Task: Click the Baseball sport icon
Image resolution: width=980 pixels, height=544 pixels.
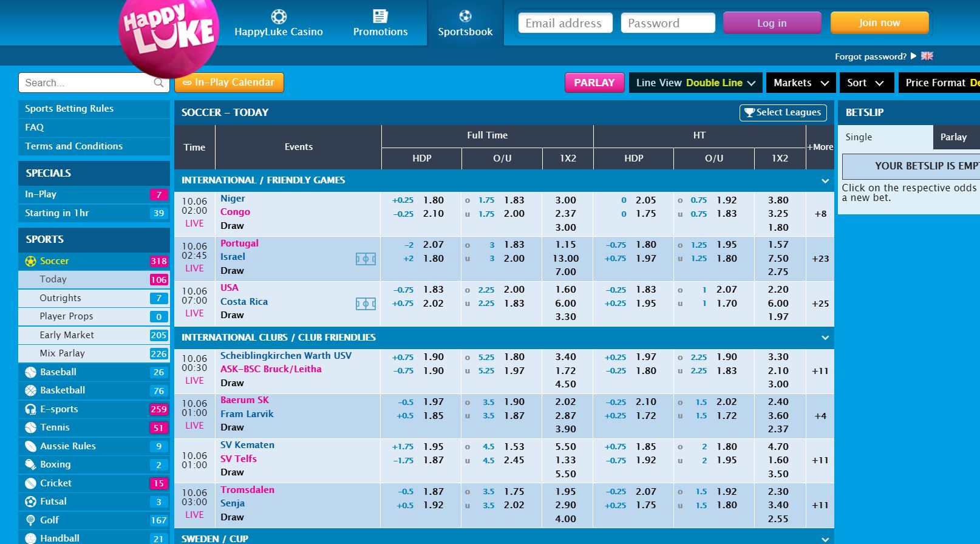Action: click(x=31, y=372)
